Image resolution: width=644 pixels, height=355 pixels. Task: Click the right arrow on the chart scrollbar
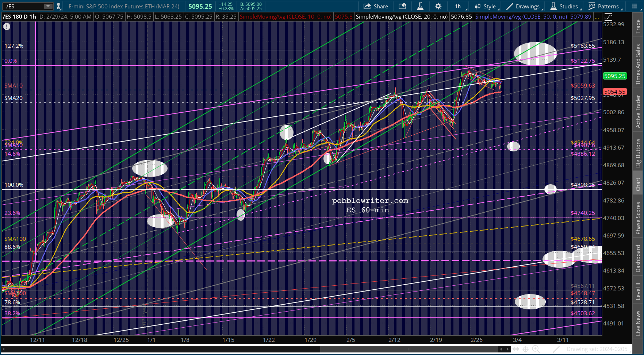click(x=508, y=349)
